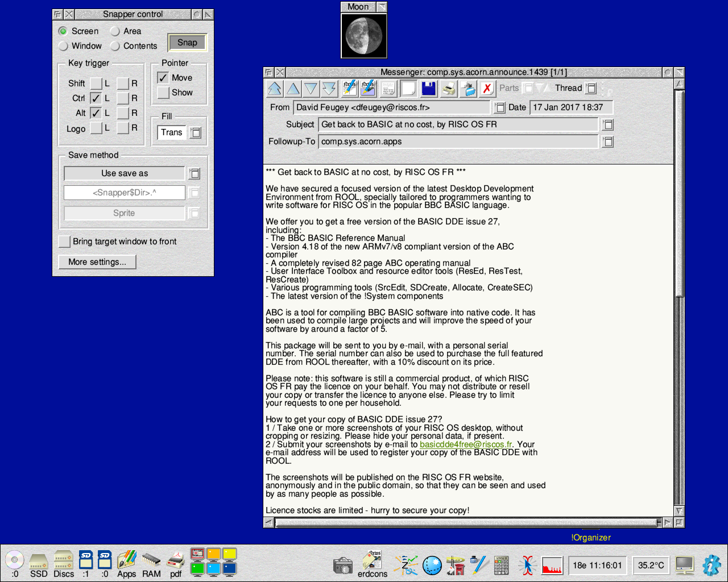Enable the Pointer Show checkbox

[163, 93]
